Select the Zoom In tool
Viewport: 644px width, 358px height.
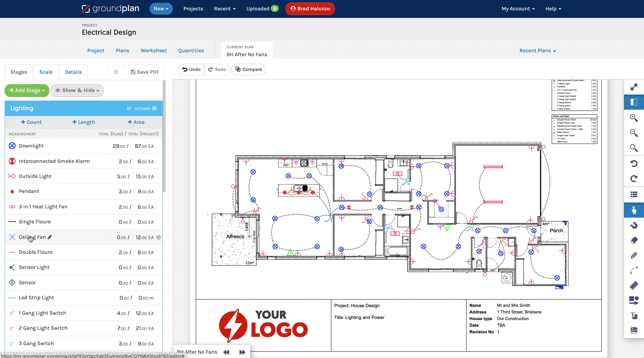pyautogui.click(x=634, y=118)
